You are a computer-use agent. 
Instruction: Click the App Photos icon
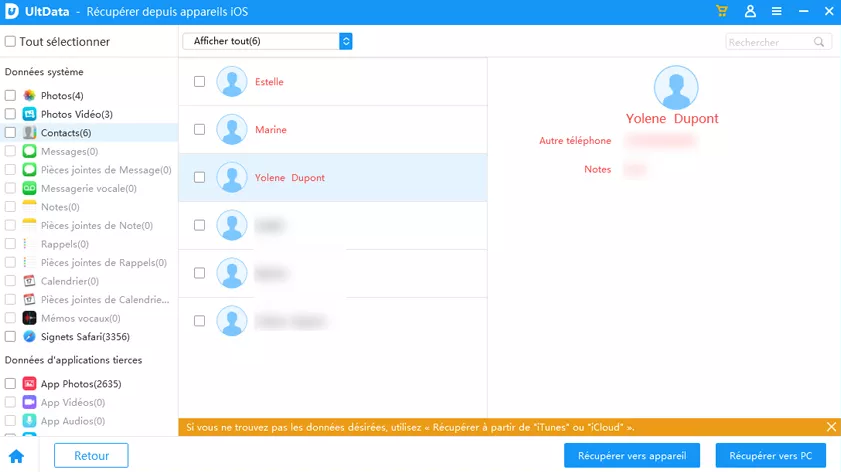click(30, 384)
